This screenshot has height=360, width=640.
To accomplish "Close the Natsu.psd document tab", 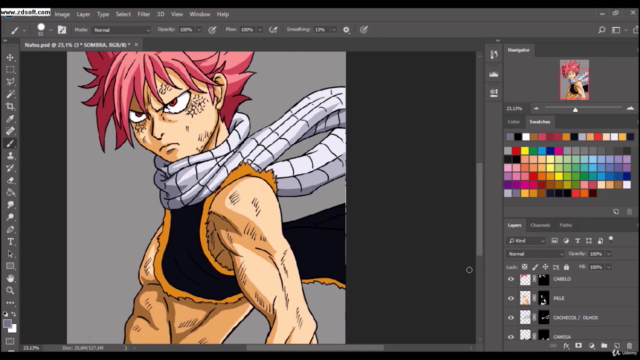I will pyautogui.click(x=136, y=45).
